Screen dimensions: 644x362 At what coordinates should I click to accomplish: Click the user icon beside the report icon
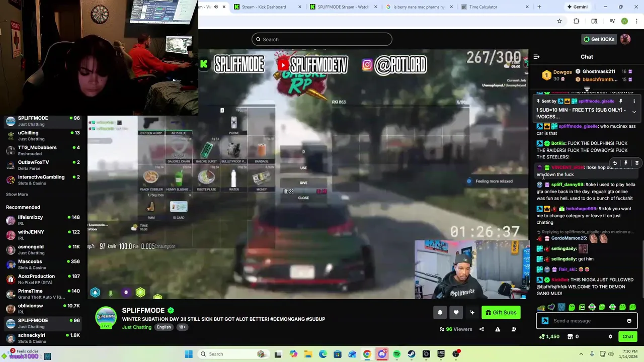514,329
